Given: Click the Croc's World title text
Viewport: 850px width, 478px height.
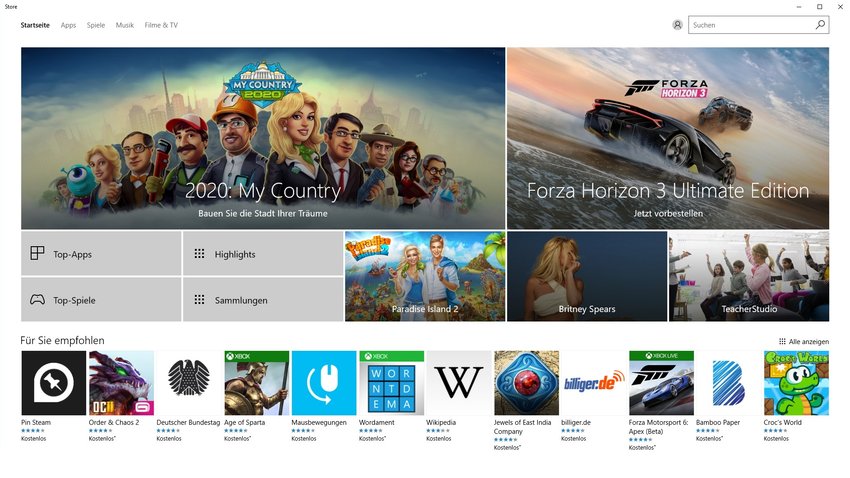Looking at the screenshot, I should point(783,422).
